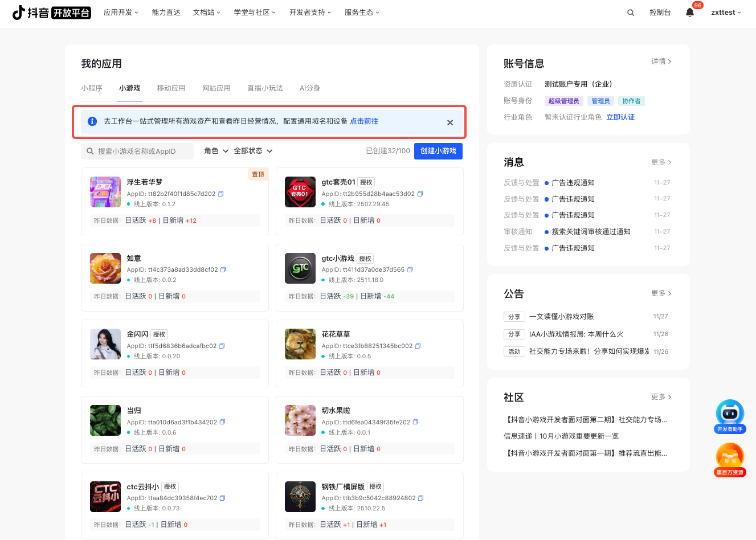Expand the 角色 filter dropdown
The width and height of the screenshot is (756, 540).
[216, 151]
